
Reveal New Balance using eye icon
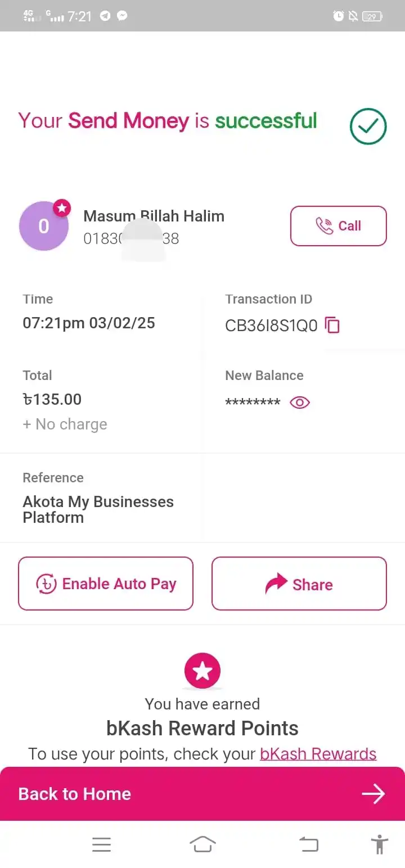tap(300, 403)
